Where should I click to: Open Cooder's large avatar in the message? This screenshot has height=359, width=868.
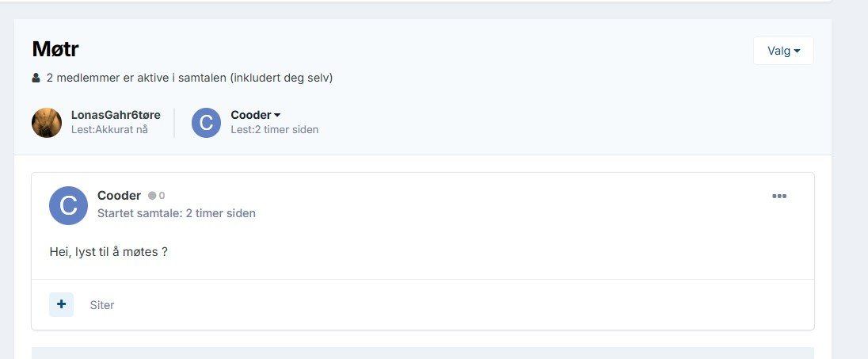(x=68, y=205)
